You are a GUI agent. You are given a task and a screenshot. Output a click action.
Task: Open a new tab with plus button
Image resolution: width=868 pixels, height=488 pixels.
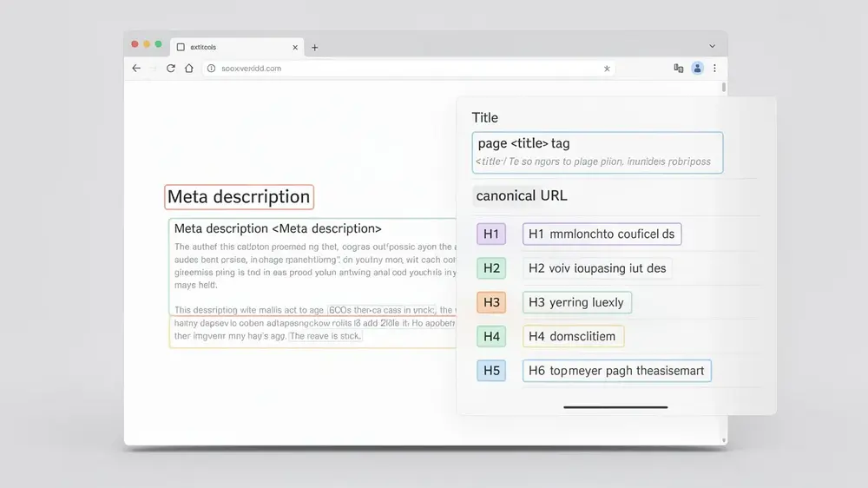click(x=314, y=48)
